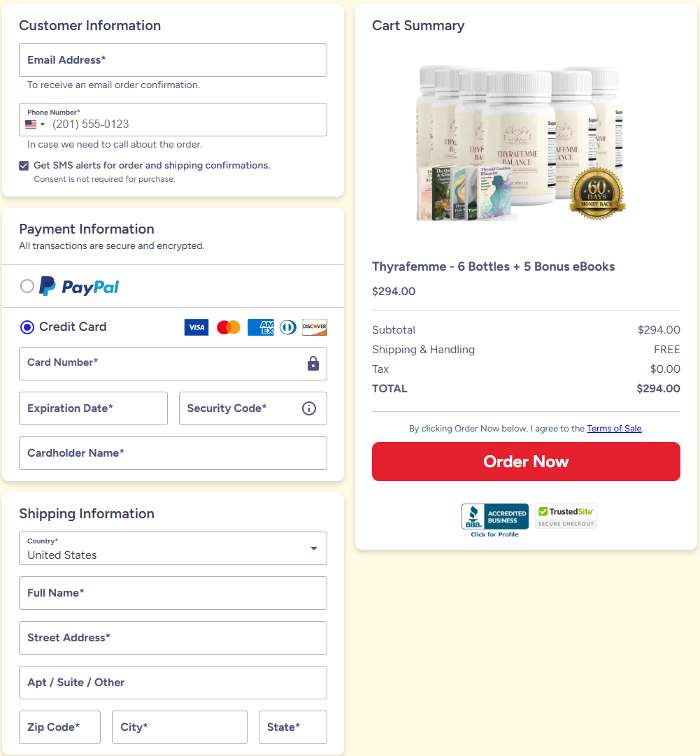Click the card number lock icon
Viewport: 700px width, 756px height.
coord(313,364)
